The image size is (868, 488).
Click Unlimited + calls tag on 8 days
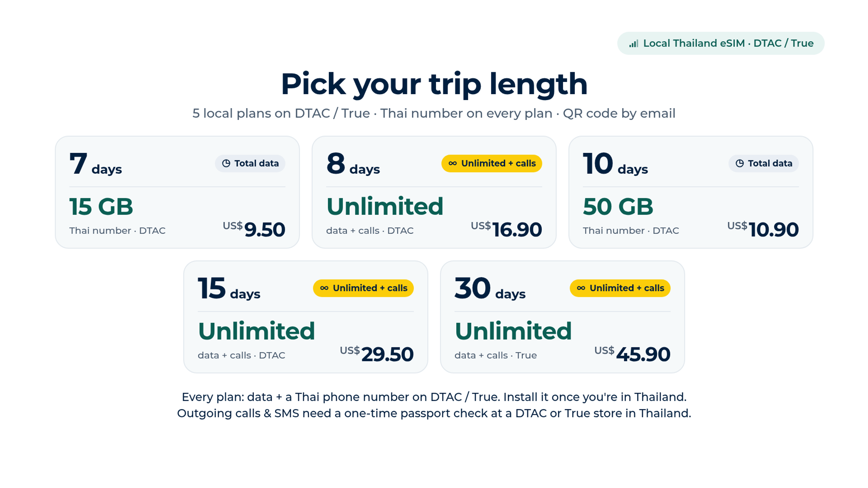coord(492,163)
